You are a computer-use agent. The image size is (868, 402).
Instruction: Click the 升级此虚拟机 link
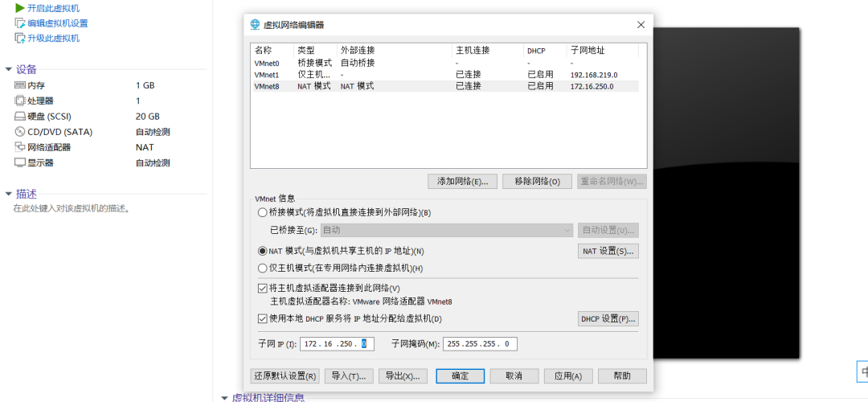point(53,39)
